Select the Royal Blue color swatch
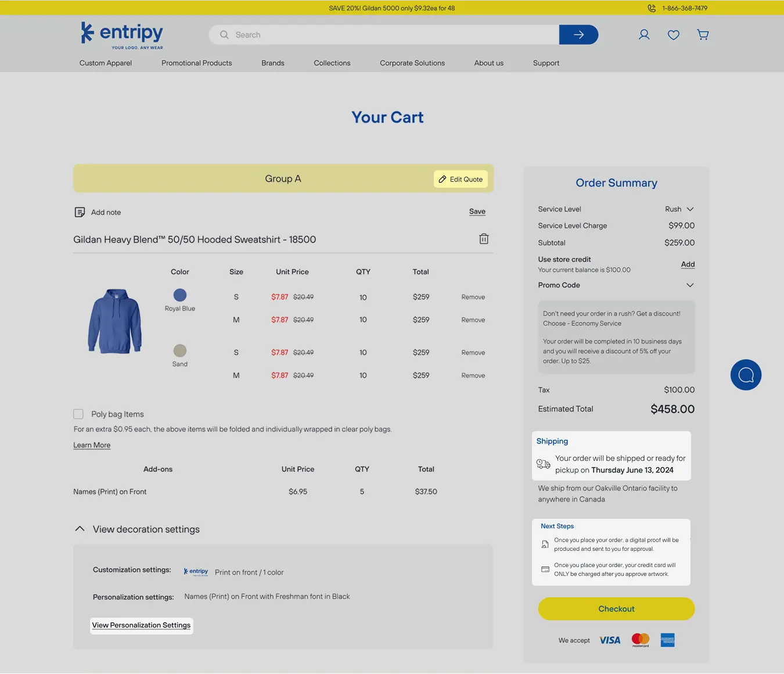Viewport: 784px width, 674px height. (180, 295)
